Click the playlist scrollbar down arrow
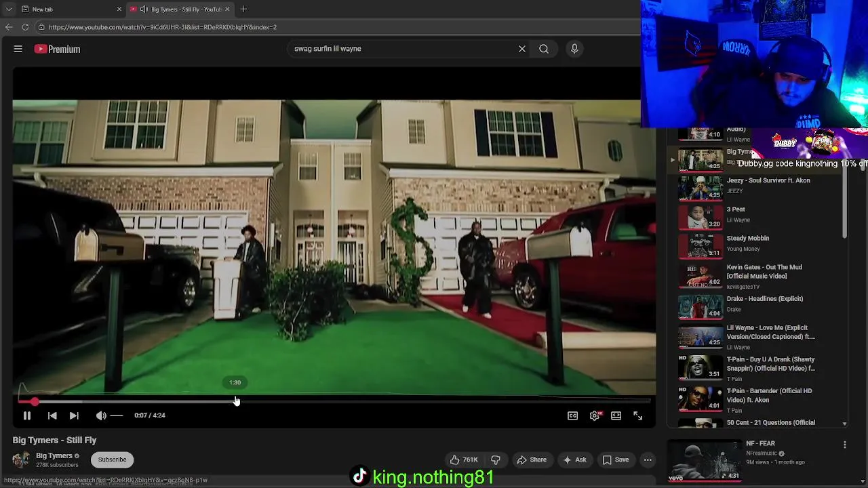This screenshot has width=868, height=488. [x=844, y=424]
